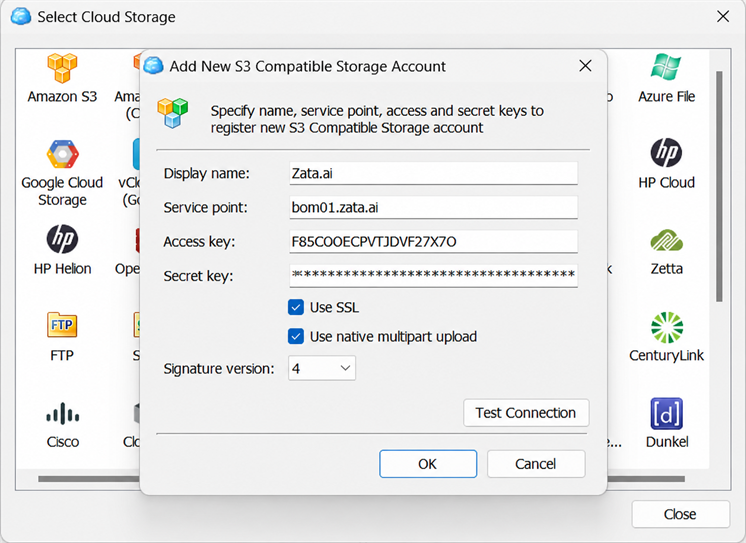Pick the Zetta storage icon
Viewport: 746px width, 543px height.
click(667, 240)
